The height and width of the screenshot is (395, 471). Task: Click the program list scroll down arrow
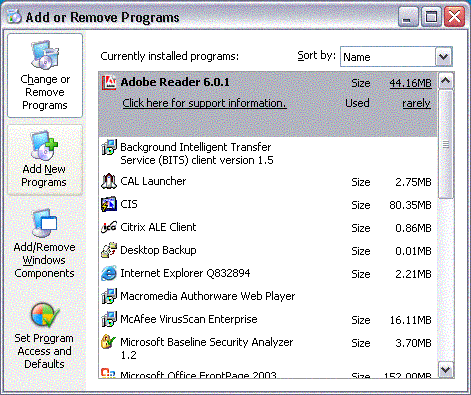(x=446, y=369)
